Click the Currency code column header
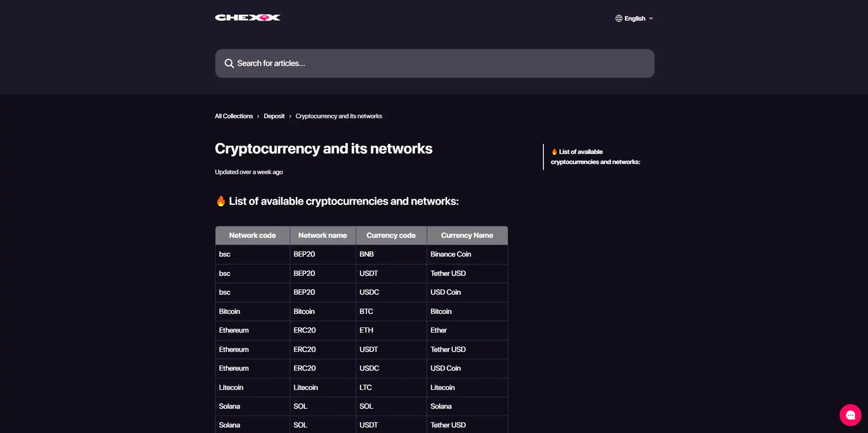The image size is (868, 433). [391, 236]
